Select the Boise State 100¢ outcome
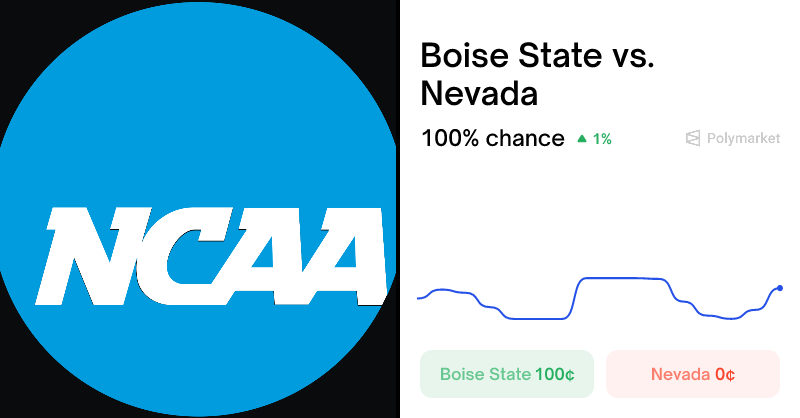This screenshot has width=800, height=418. click(507, 375)
